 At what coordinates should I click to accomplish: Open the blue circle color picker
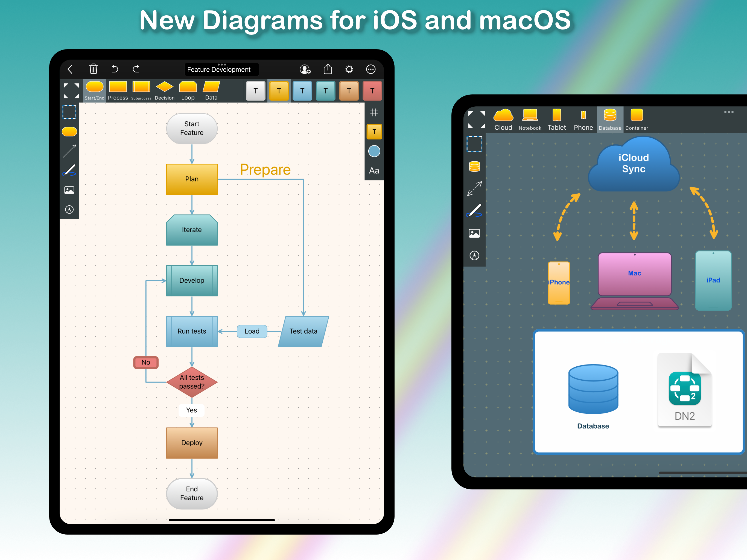[x=374, y=151]
